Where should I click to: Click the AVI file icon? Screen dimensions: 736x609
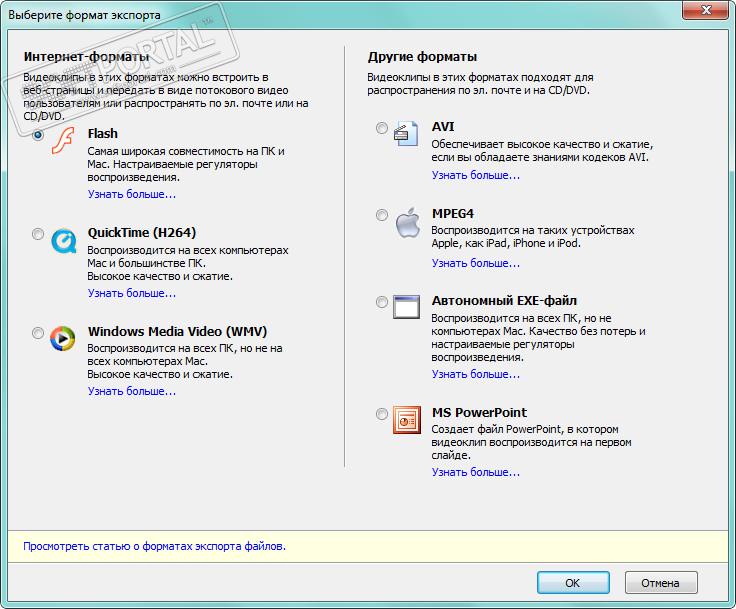point(406,134)
